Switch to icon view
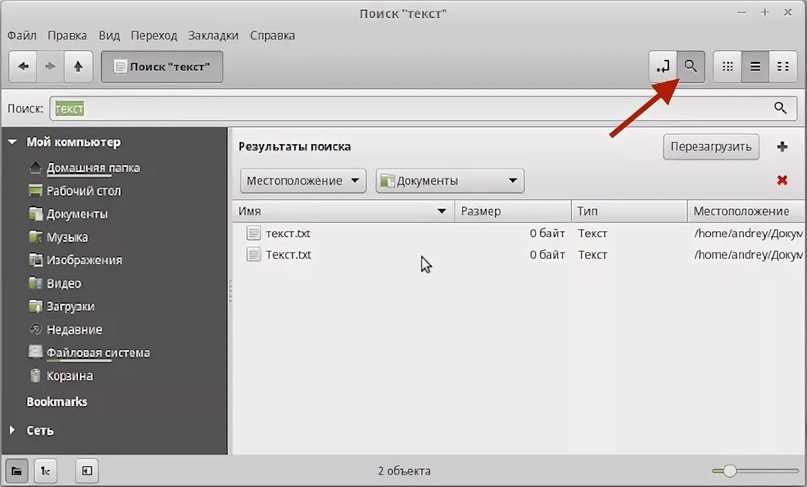Image resolution: width=807 pixels, height=487 pixels. click(728, 67)
